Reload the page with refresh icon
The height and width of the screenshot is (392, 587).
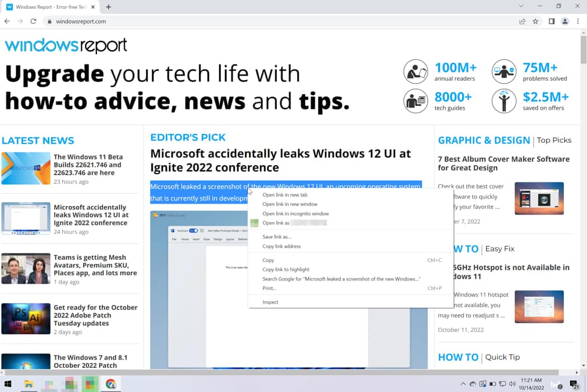[x=33, y=21]
